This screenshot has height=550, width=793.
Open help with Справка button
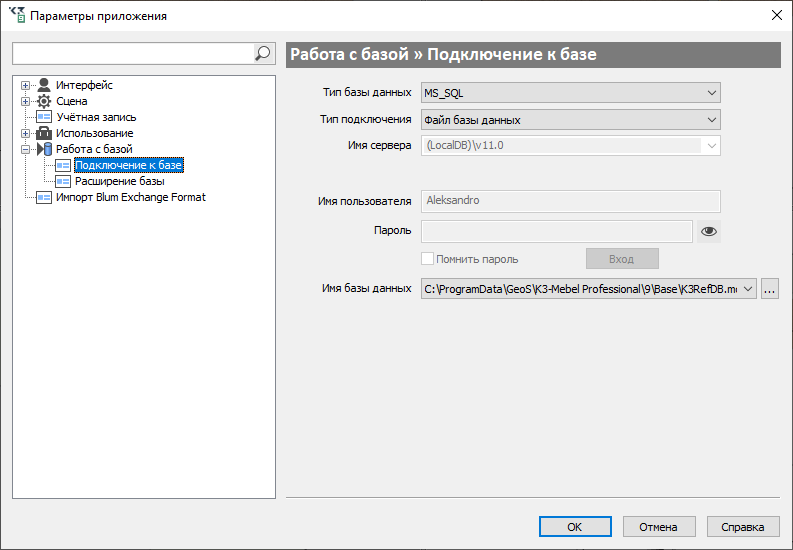[743, 527]
